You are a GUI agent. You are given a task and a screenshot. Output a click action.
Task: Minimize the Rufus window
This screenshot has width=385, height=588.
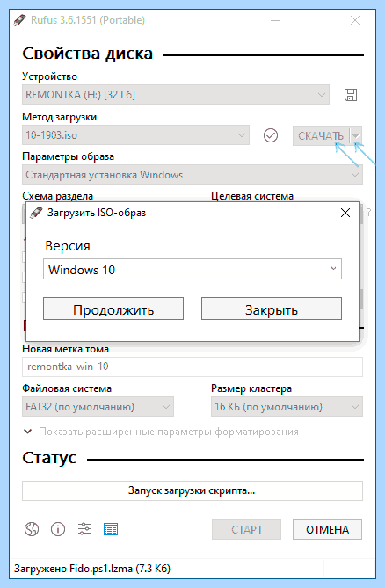pyautogui.click(x=275, y=20)
